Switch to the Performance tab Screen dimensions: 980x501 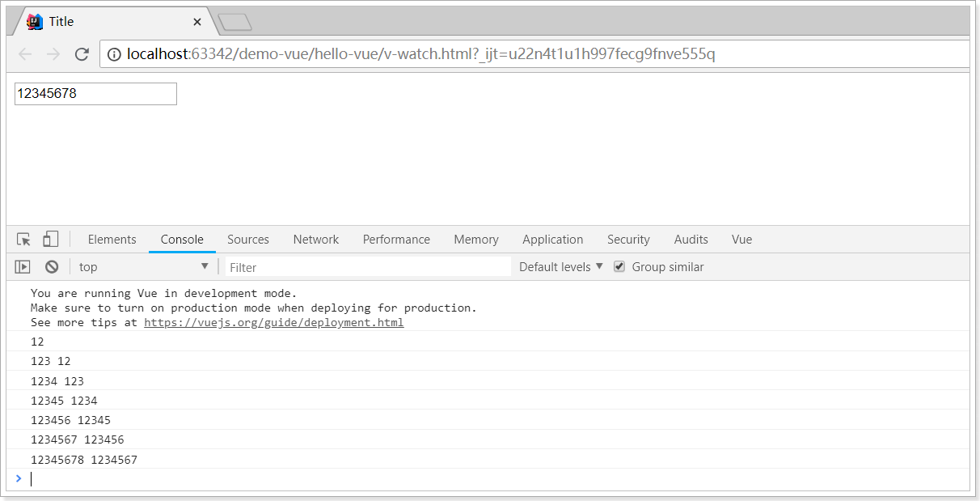[x=396, y=239]
